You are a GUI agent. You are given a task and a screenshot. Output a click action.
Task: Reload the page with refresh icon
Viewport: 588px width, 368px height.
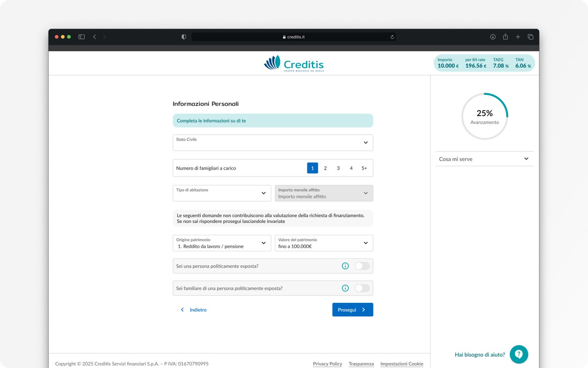click(392, 37)
